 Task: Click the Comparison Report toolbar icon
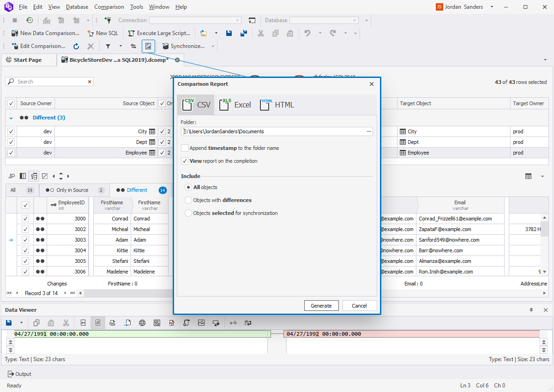pyautogui.click(x=148, y=46)
